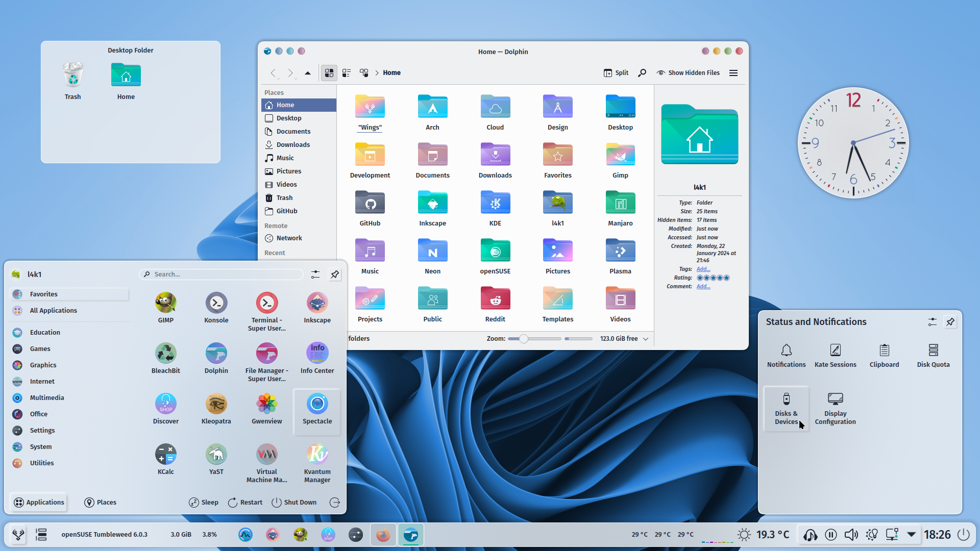Select Network under Remote

[x=299, y=238]
